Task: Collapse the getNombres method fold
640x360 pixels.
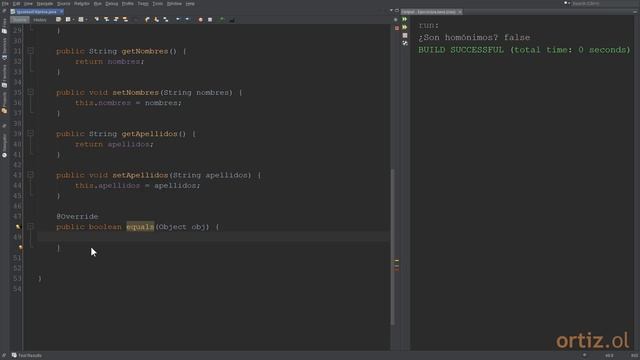Action: (x=31, y=51)
